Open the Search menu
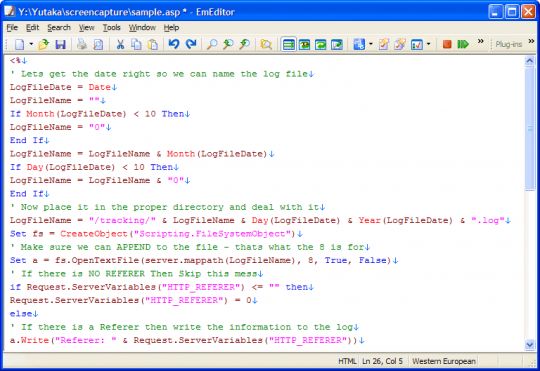 59,28
